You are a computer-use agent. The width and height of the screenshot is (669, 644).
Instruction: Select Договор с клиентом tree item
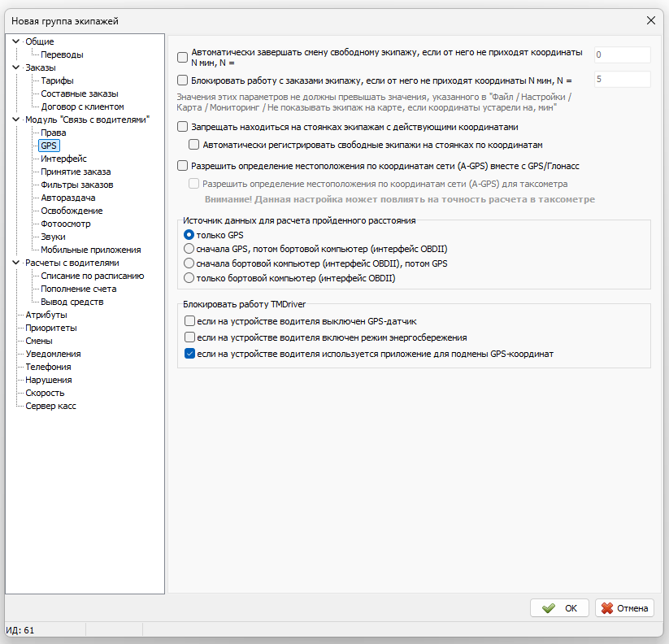pos(82,107)
